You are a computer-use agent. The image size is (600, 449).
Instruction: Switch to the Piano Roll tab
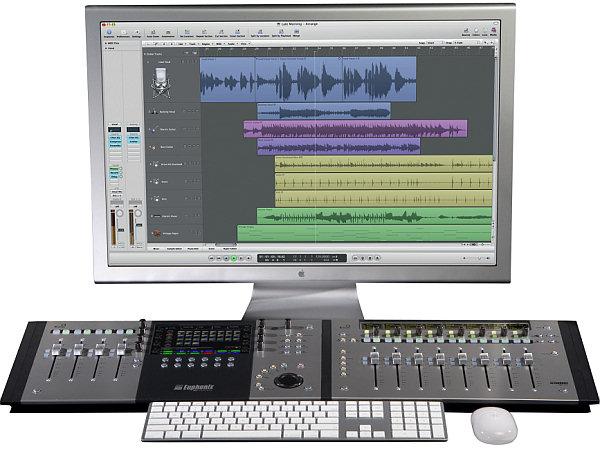coord(193,248)
